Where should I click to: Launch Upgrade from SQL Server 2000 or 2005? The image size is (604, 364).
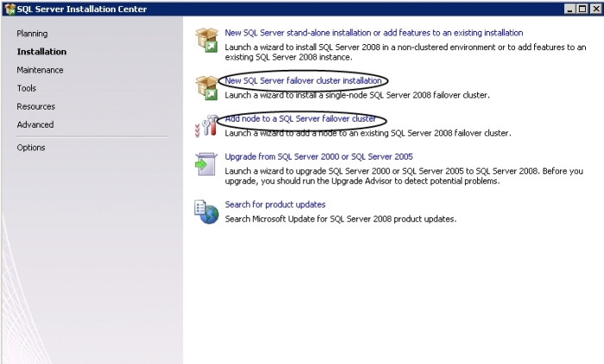318,157
